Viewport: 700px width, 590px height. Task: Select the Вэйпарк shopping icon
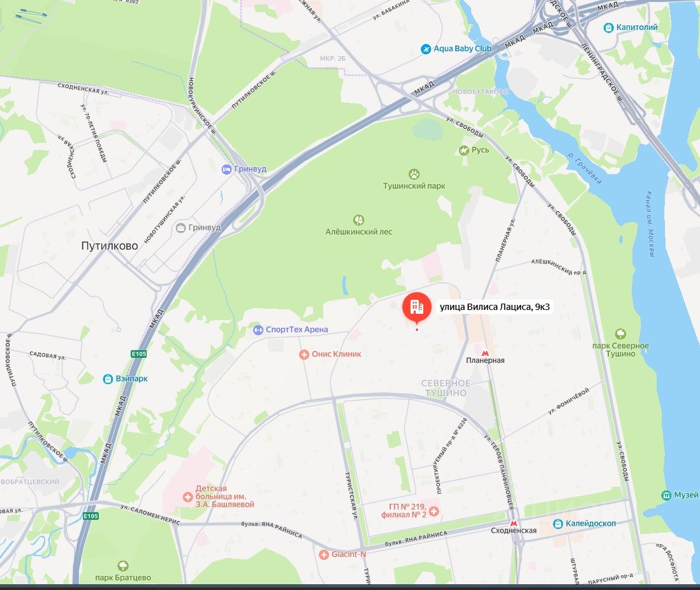pyautogui.click(x=108, y=379)
